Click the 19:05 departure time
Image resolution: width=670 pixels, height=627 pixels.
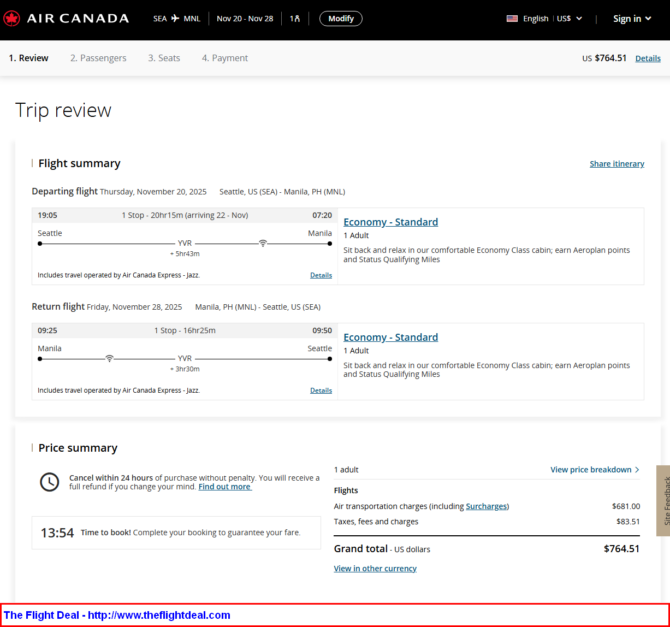coord(47,215)
